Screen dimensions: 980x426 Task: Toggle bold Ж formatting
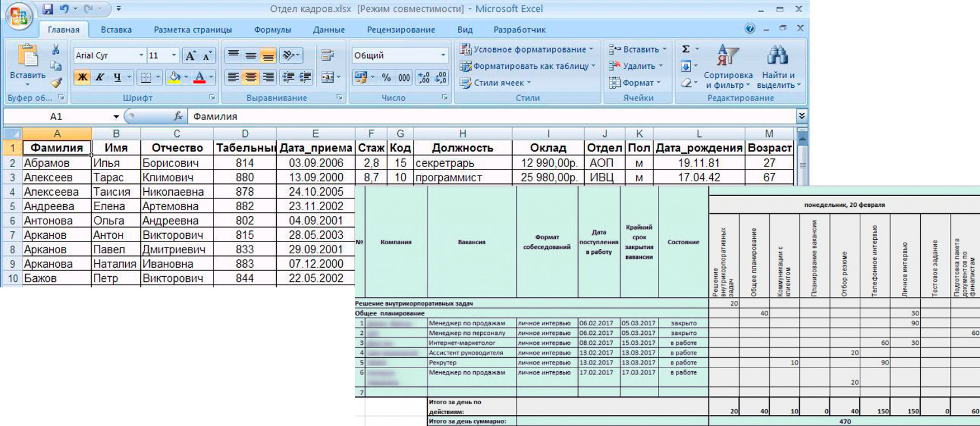[x=82, y=77]
